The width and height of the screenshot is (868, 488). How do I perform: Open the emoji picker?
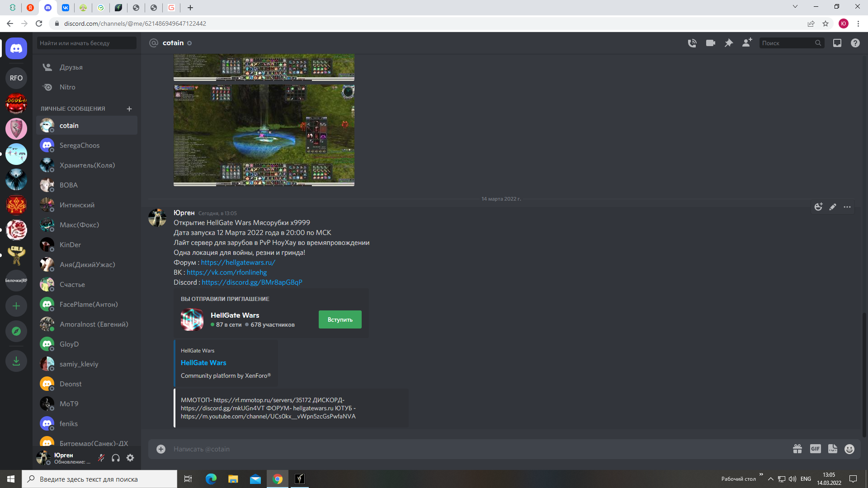(849, 449)
